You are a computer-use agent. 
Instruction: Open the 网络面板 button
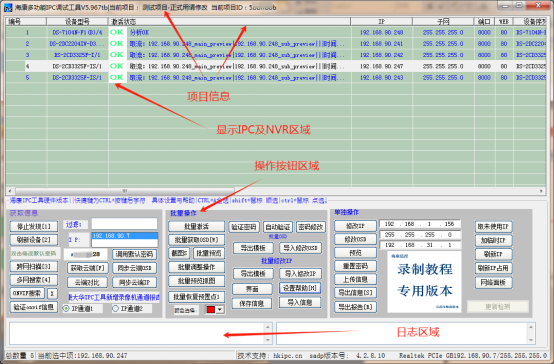pos(493,282)
